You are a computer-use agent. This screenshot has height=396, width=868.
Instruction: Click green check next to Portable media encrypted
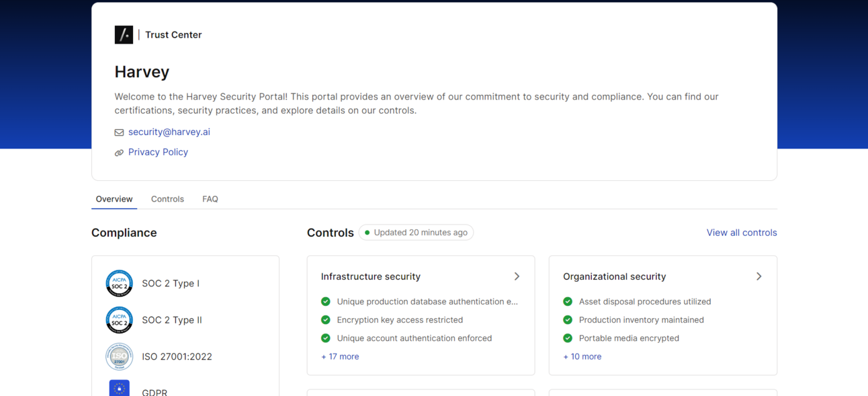[x=568, y=338]
